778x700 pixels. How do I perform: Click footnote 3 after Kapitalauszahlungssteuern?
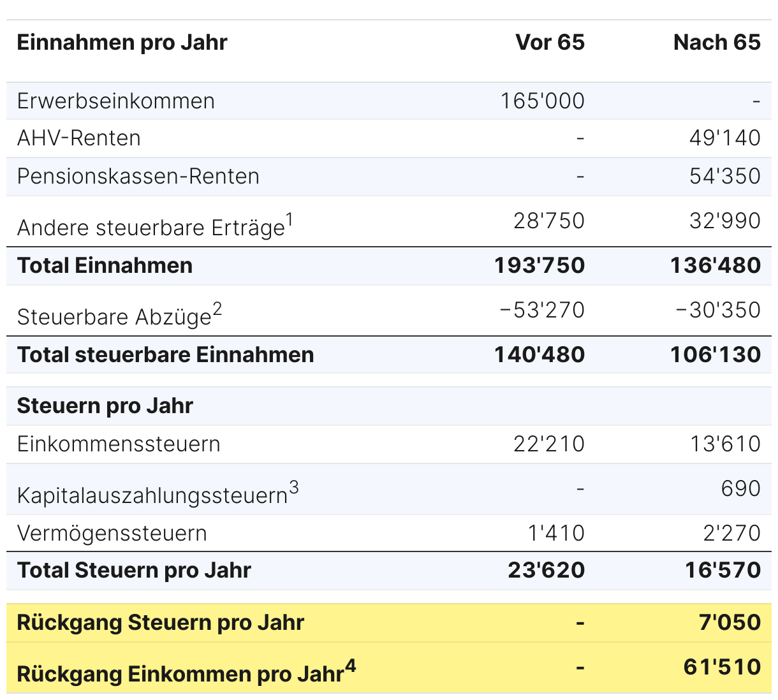click(x=293, y=488)
